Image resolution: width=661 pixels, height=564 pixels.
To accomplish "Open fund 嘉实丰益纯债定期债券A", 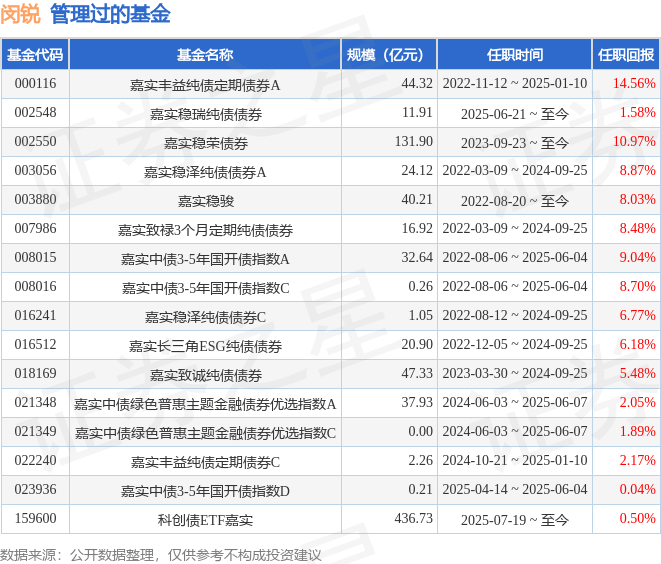I will 205,85.
